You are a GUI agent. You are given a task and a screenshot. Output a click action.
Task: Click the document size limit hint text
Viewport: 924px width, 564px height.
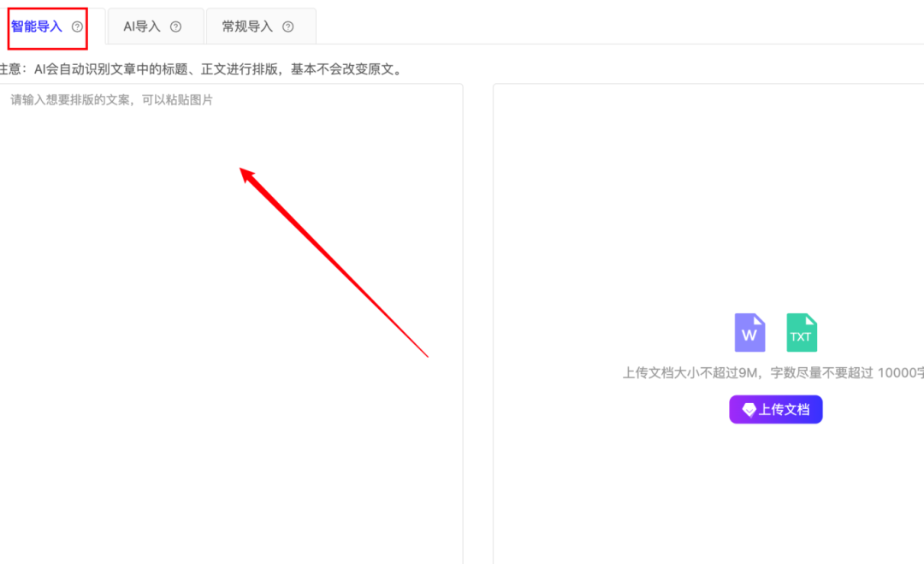(770, 371)
